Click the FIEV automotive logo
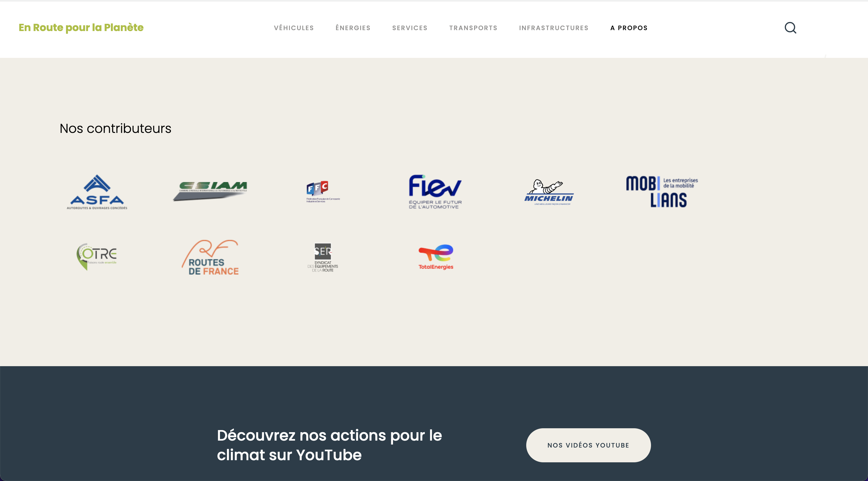The height and width of the screenshot is (481, 868). [x=435, y=192]
